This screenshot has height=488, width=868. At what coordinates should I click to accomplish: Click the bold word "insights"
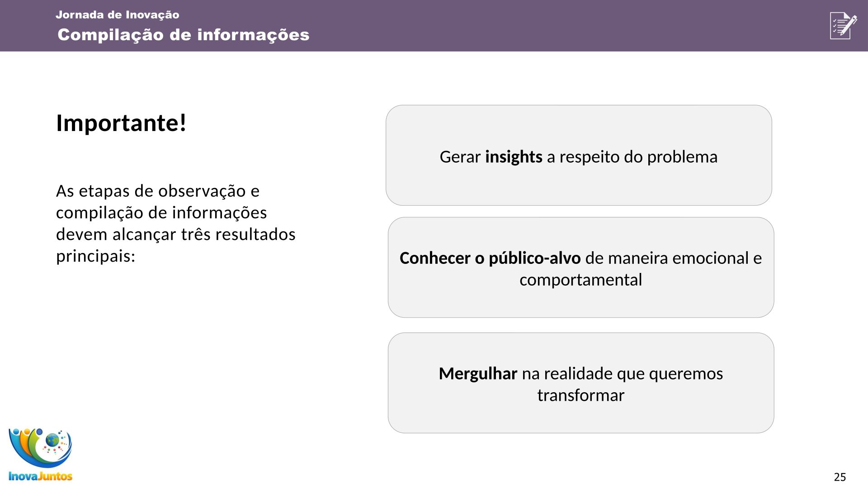514,157
